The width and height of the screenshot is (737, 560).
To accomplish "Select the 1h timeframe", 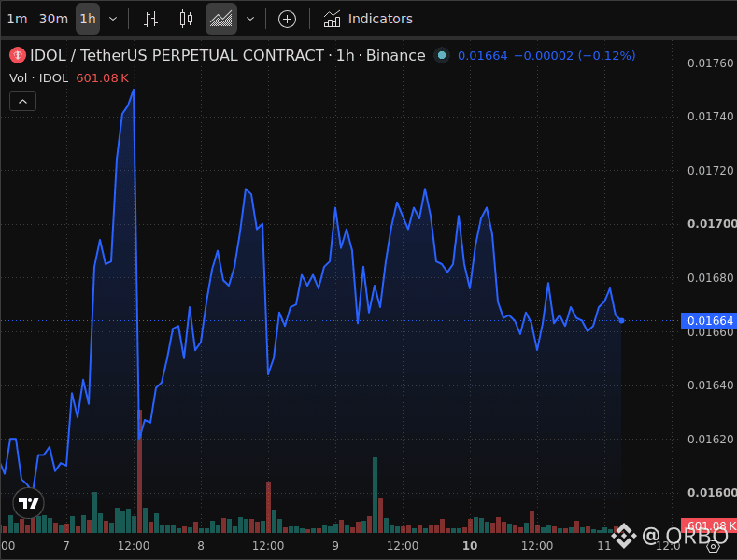I will (x=88, y=19).
